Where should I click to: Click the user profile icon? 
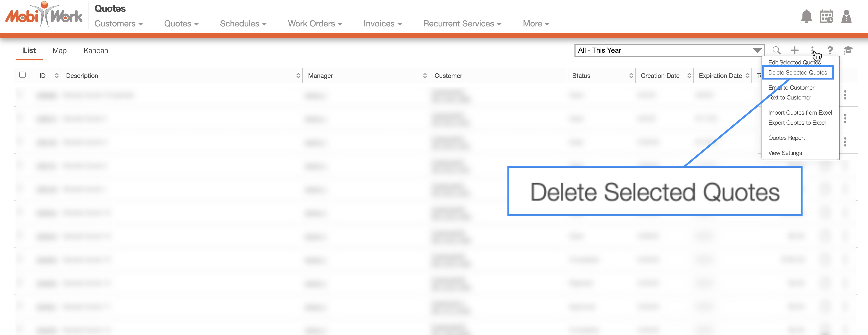(x=846, y=17)
